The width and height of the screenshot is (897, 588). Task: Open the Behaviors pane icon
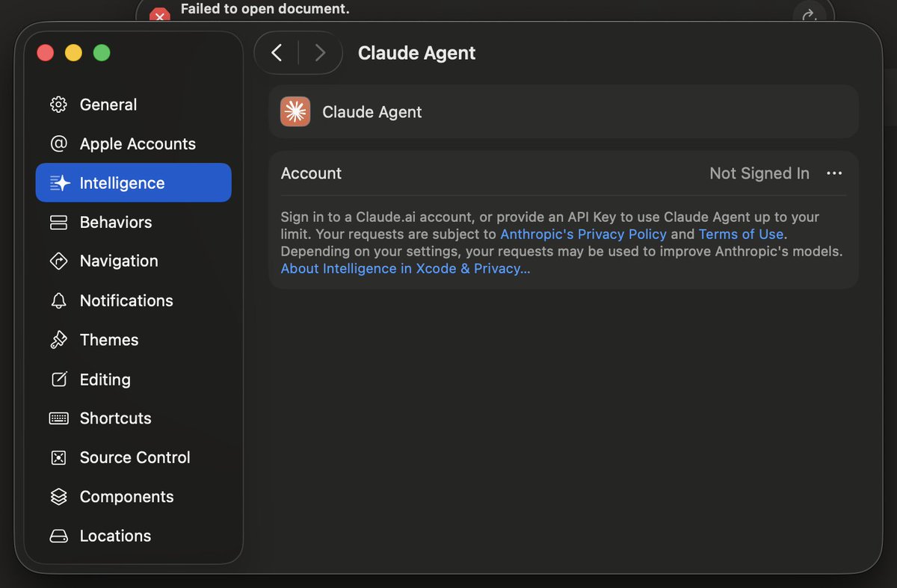pyautogui.click(x=58, y=222)
